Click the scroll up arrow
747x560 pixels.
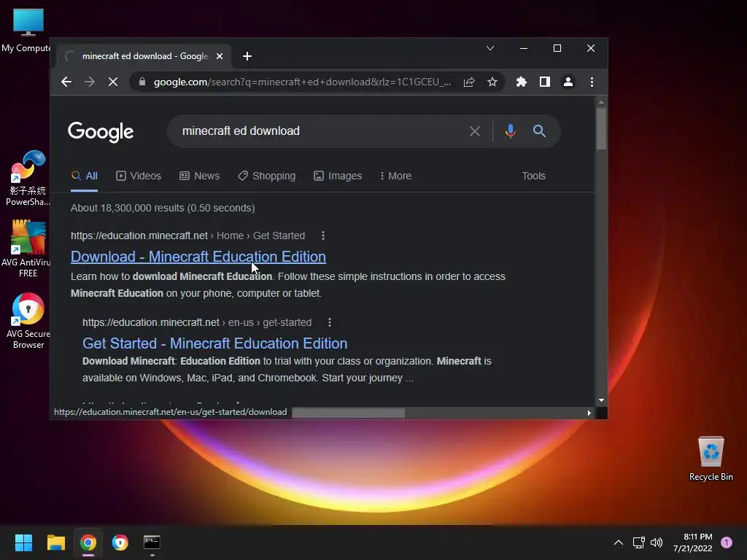tap(601, 102)
